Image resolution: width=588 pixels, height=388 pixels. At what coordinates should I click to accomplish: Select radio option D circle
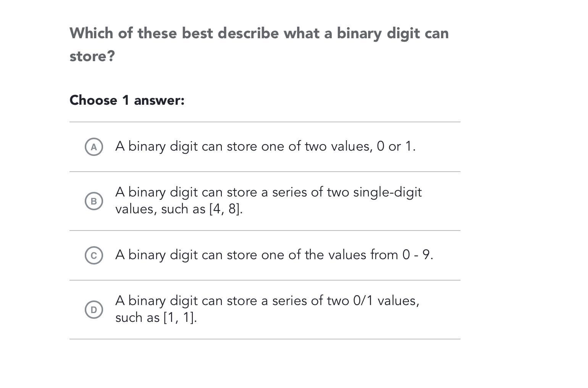pyautogui.click(x=94, y=310)
